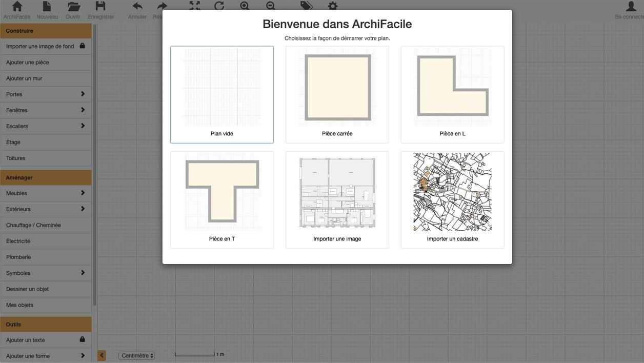Click the ArchiFacile home icon
This screenshot has height=363, width=644.
17,6
